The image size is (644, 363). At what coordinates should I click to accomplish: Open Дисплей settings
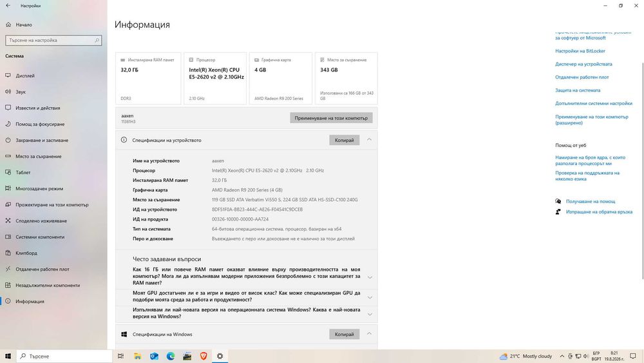click(x=25, y=75)
